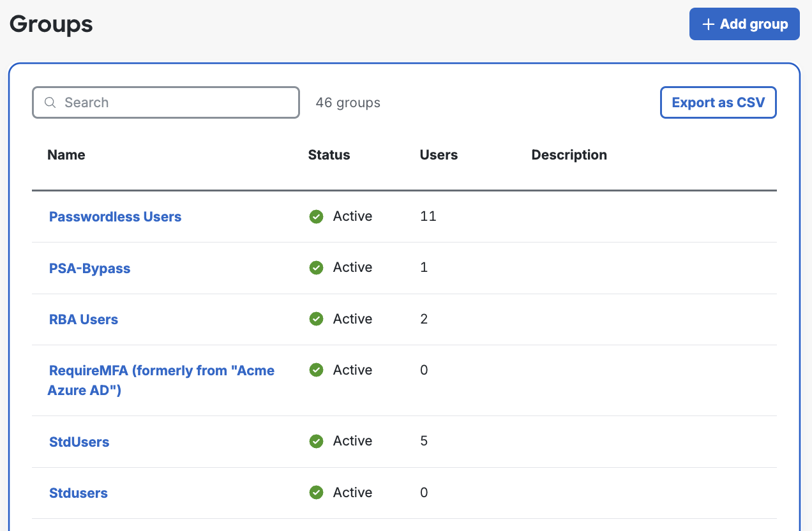Sort by the Name column header
The height and width of the screenshot is (531, 812).
[66, 155]
